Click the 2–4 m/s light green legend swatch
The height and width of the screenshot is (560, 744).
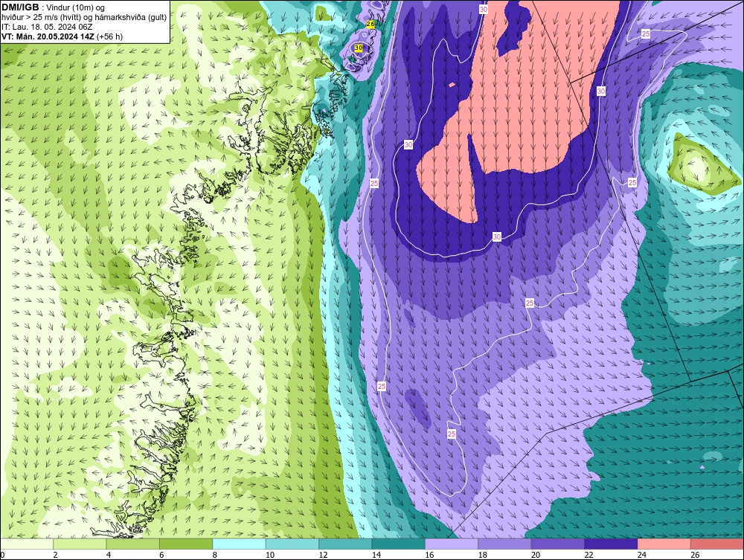(80, 544)
